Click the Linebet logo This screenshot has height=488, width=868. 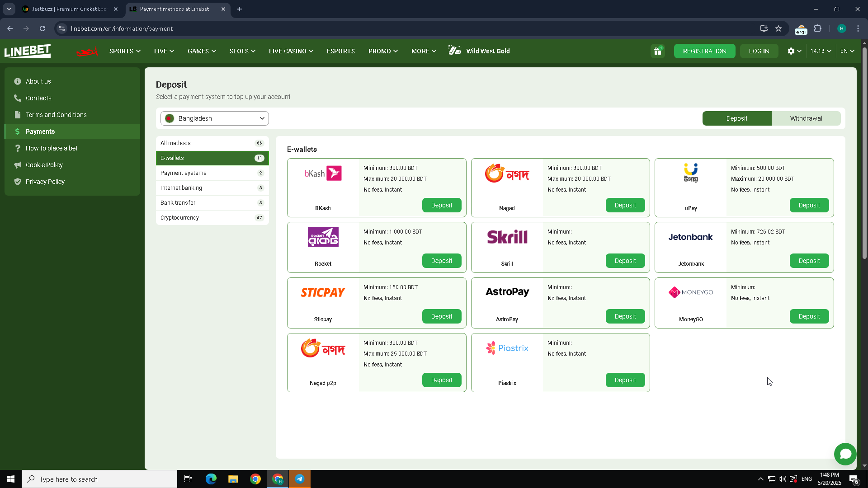[28, 51]
